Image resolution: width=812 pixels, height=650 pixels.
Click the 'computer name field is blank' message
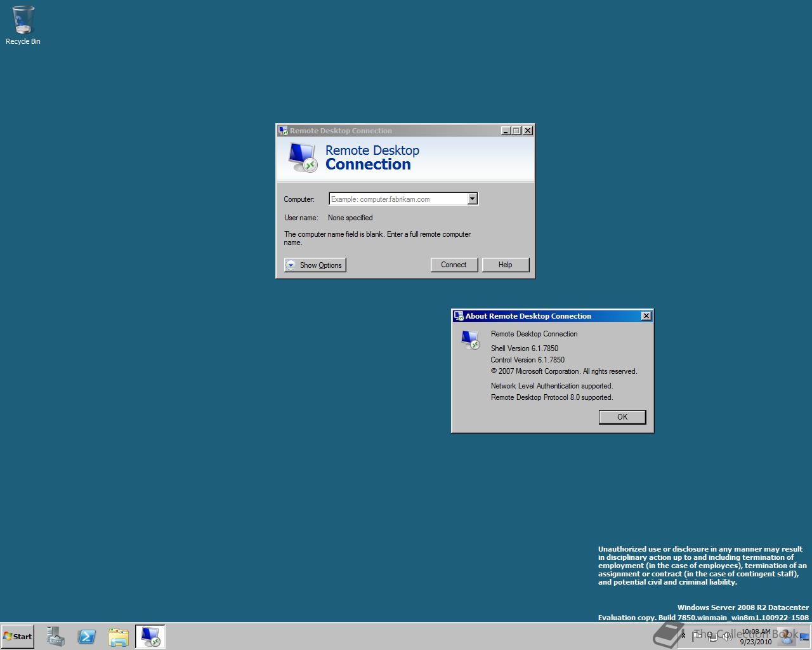pos(377,238)
